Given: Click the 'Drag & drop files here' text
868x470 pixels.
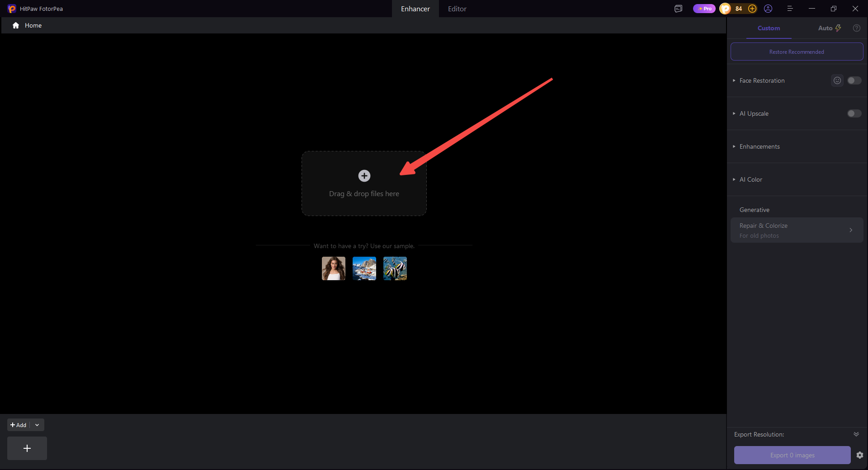Looking at the screenshot, I should tap(364, 193).
